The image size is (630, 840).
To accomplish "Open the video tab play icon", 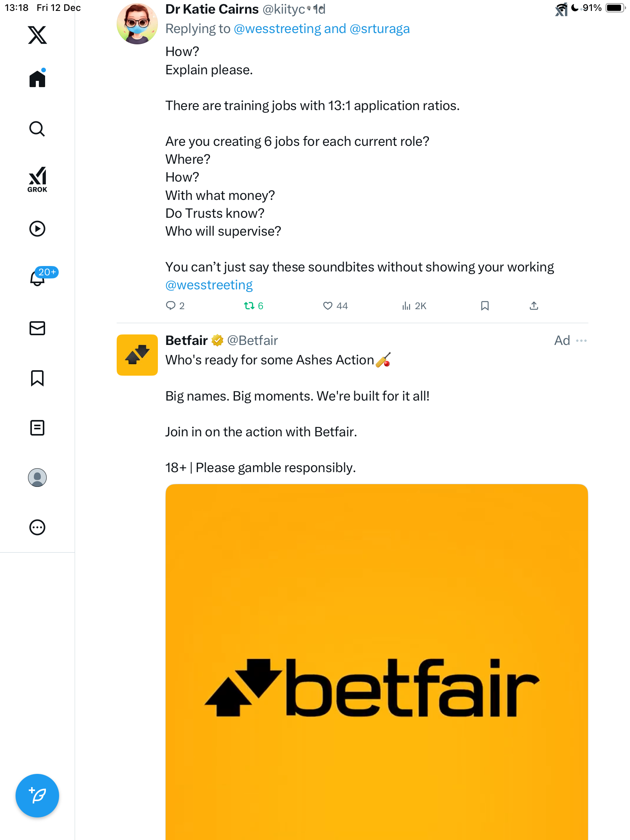I will (37, 229).
